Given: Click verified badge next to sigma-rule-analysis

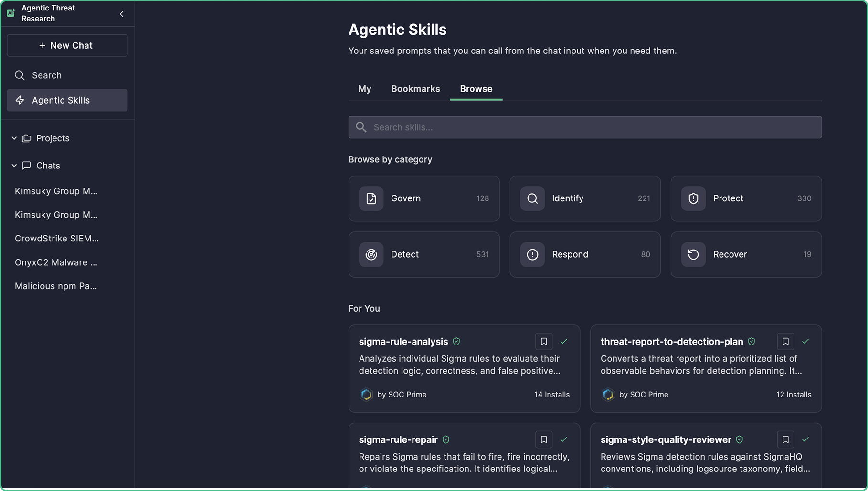Looking at the screenshot, I should pyautogui.click(x=456, y=342).
